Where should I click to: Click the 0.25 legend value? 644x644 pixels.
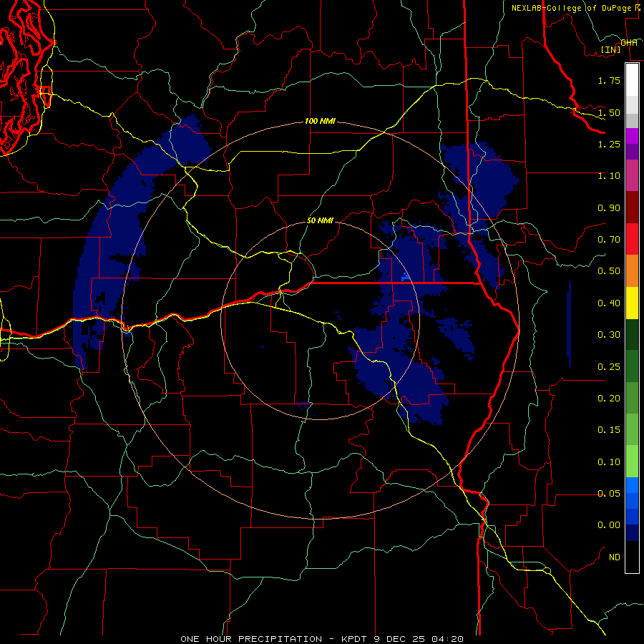tap(609, 367)
